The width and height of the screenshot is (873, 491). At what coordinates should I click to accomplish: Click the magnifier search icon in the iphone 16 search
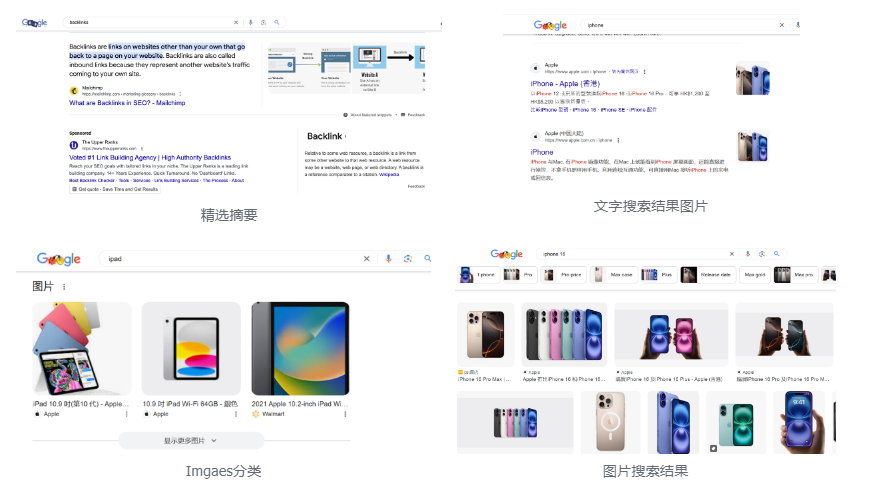[777, 254]
